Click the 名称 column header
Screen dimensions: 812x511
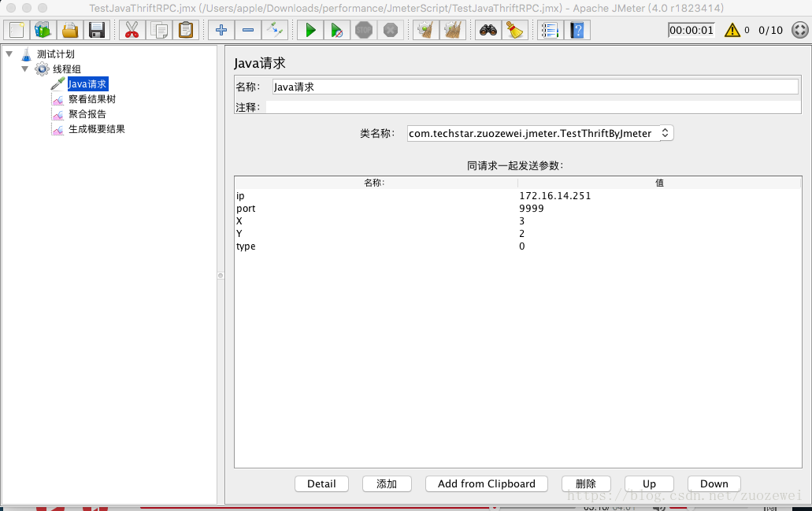tap(376, 183)
